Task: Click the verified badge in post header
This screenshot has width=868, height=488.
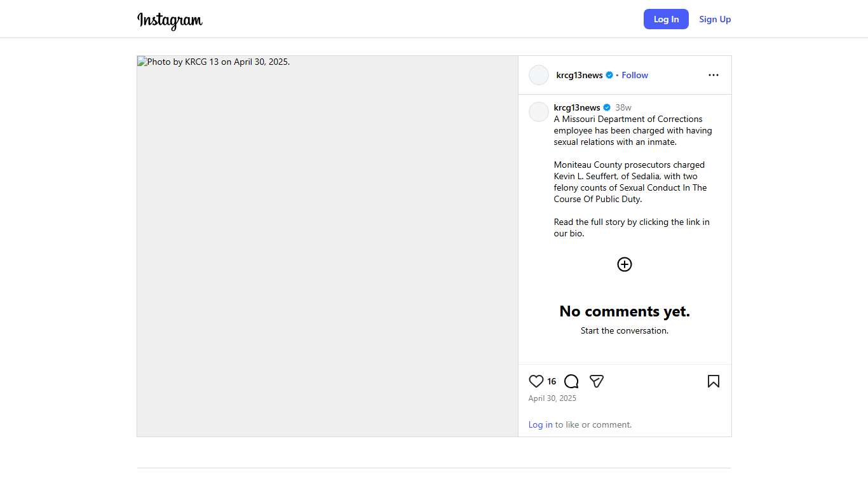Action: [609, 75]
